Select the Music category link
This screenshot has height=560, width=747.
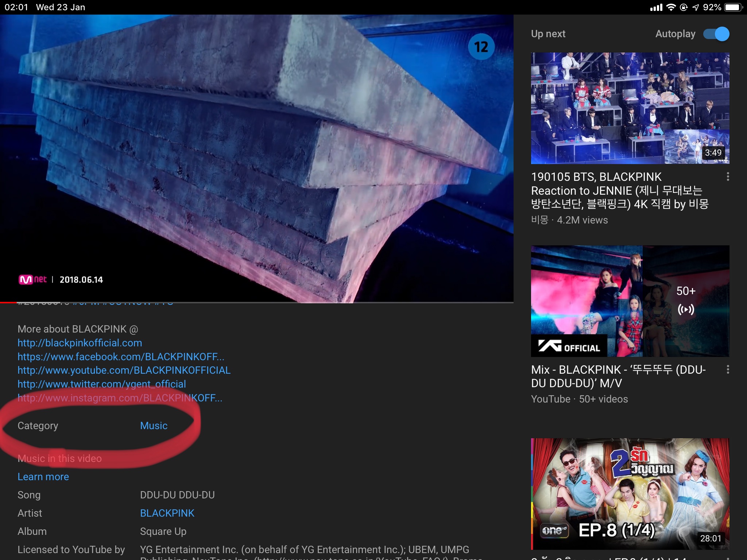[154, 426]
